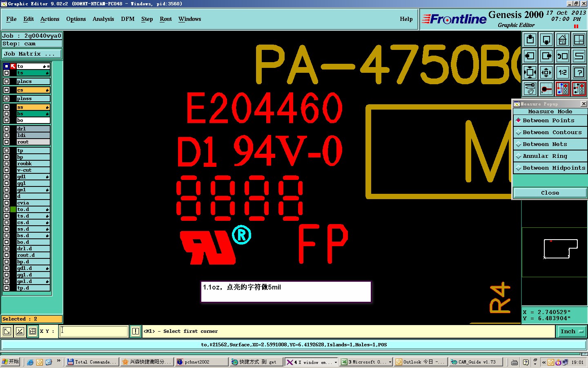Click the black net traffic light icon
Screen dimensions: 588x368
[x=579, y=89]
